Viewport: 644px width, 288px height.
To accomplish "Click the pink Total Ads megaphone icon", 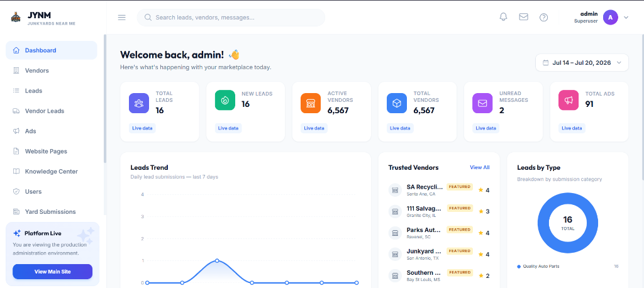I will [x=569, y=100].
